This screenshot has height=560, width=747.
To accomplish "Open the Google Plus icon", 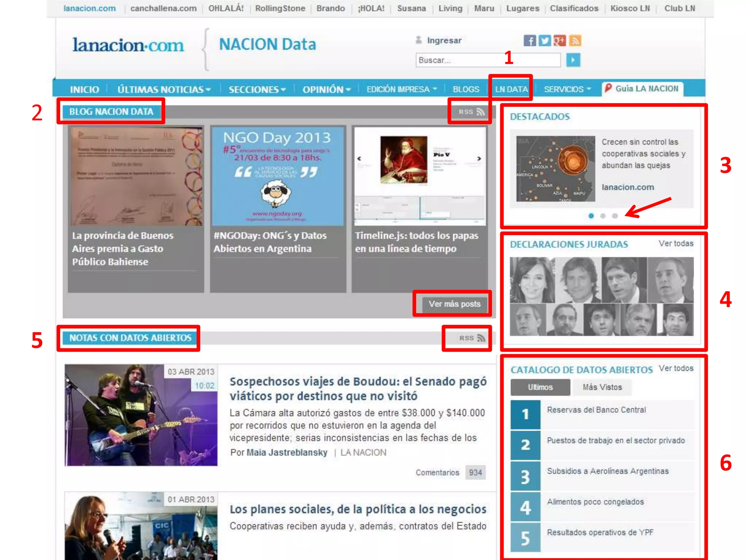I will (560, 40).
